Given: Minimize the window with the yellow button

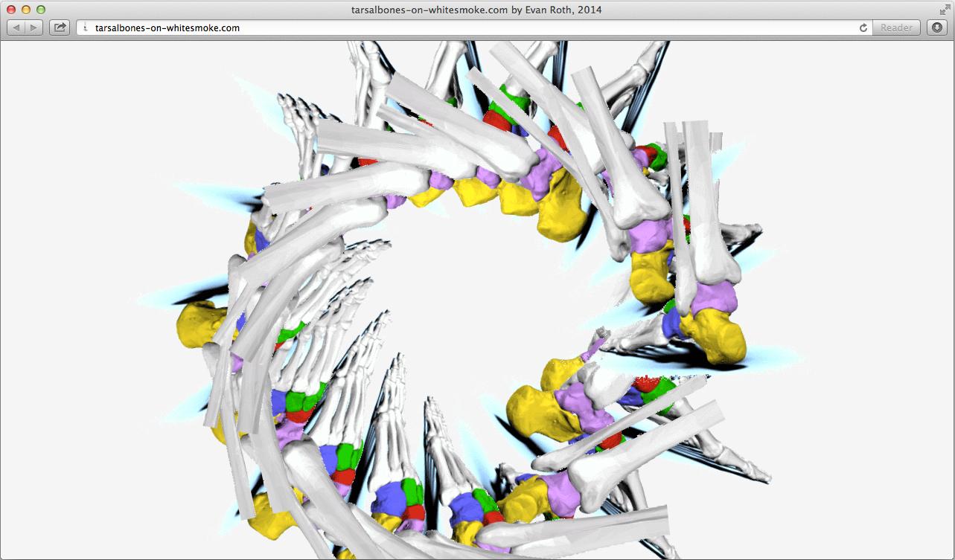Looking at the screenshot, I should (x=26, y=10).
